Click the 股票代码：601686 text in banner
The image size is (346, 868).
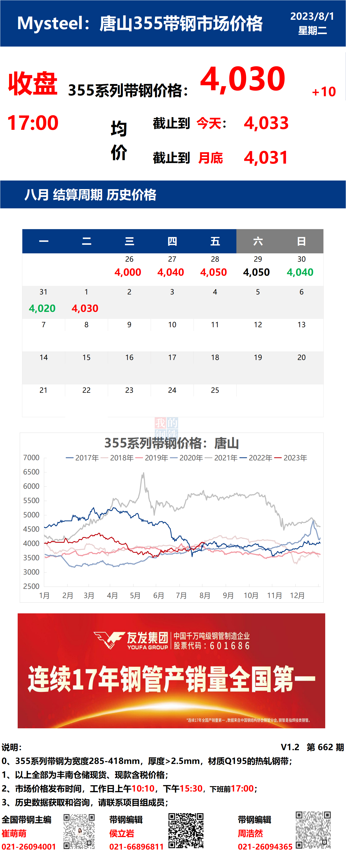pos(212,646)
